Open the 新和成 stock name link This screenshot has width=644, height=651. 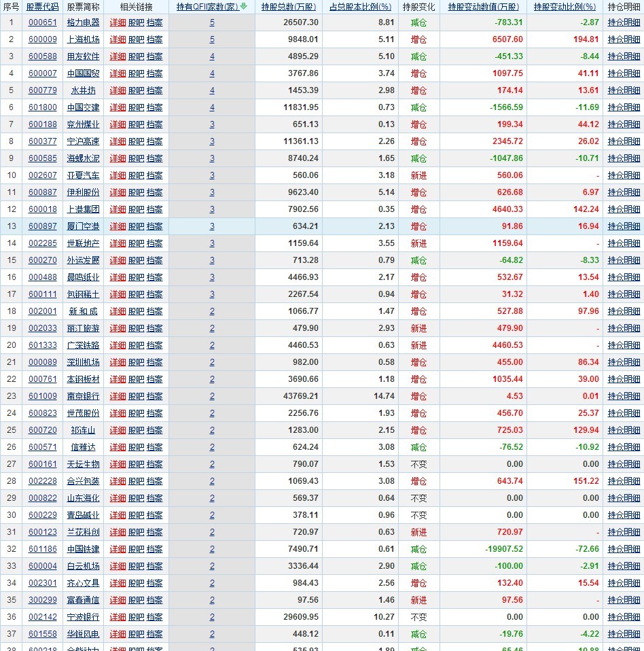tap(83, 311)
